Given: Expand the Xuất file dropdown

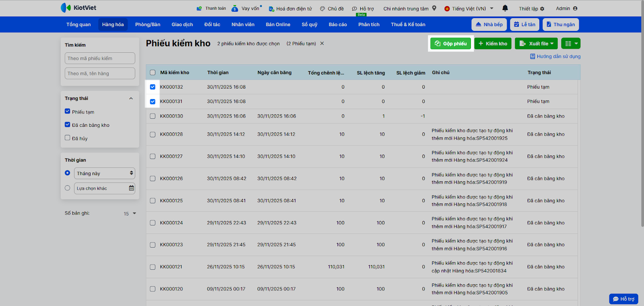Looking at the screenshot, I should coord(536,43).
